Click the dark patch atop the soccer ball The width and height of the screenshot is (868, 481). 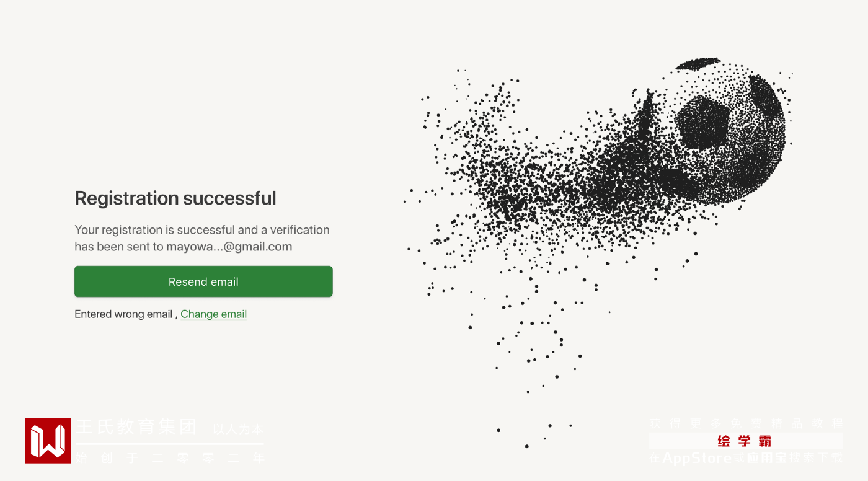click(697, 63)
